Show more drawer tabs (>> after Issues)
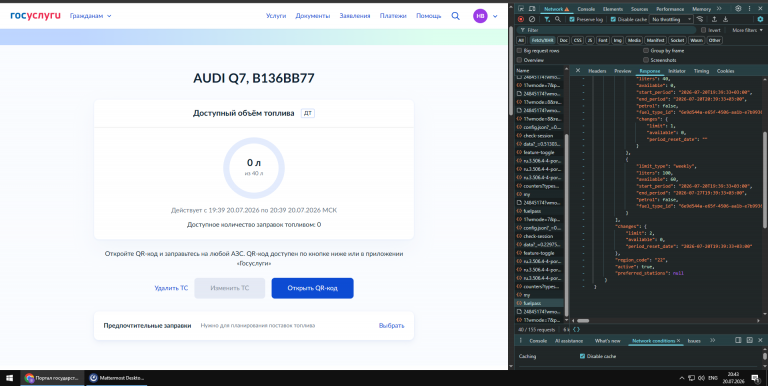The width and height of the screenshot is (768, 386). click(x=713, y=340)
